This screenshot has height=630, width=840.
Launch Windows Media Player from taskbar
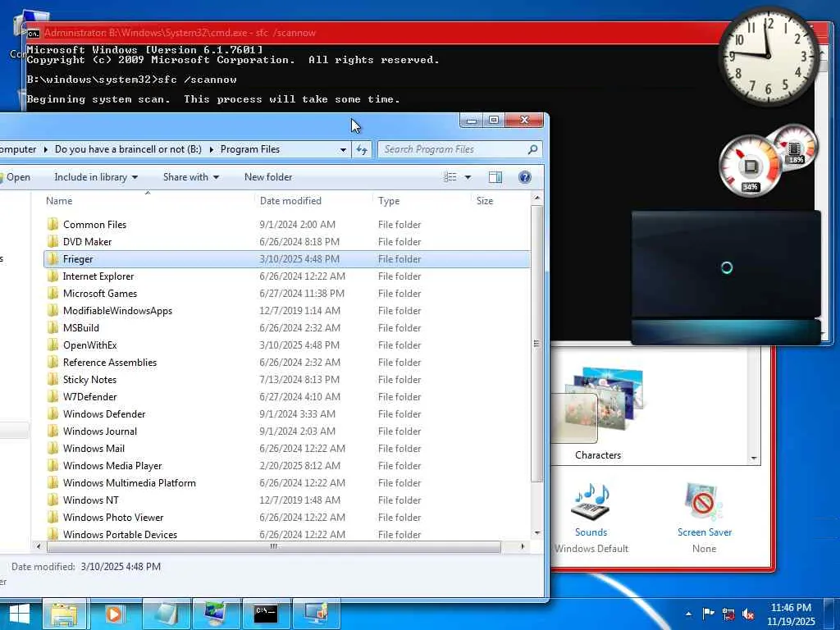point(113,614)
